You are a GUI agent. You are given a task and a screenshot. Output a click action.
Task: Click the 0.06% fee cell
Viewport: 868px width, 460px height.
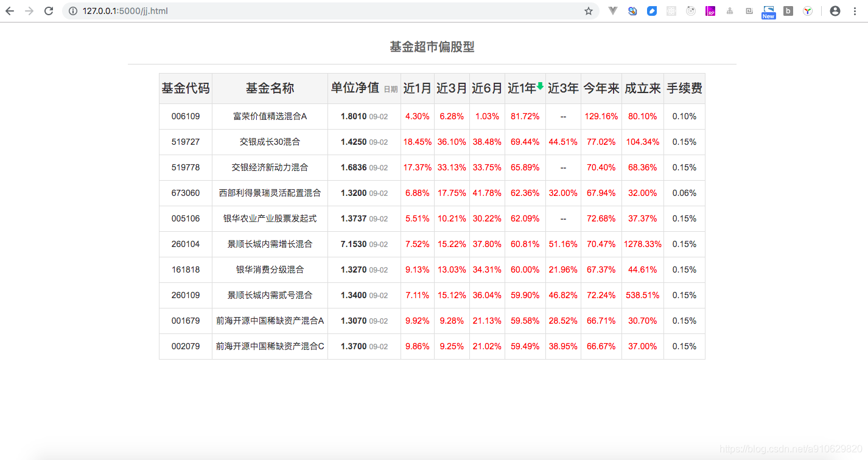(x=684, y=193)
